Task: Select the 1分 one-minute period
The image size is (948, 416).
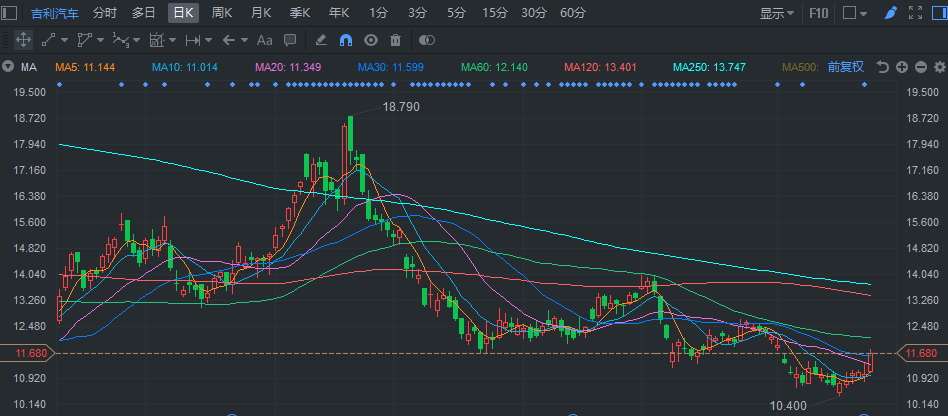Action: [378, 13]
